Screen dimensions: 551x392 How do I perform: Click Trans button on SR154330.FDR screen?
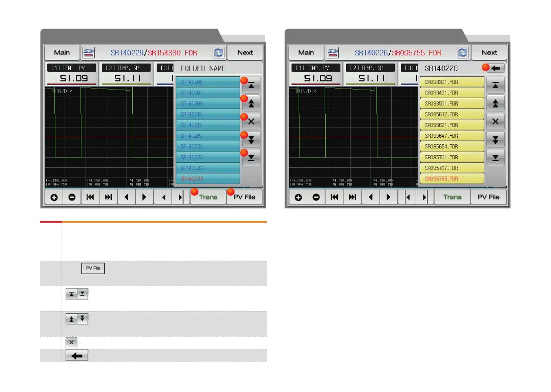coord(208,197)
